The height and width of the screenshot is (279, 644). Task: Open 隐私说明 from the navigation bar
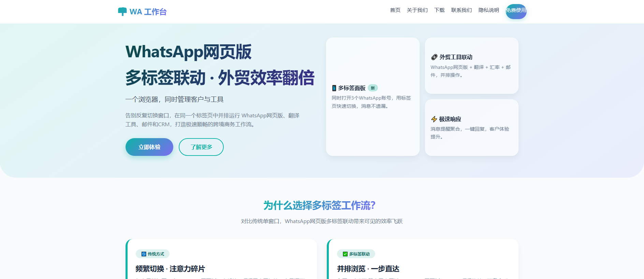point(489,10)
